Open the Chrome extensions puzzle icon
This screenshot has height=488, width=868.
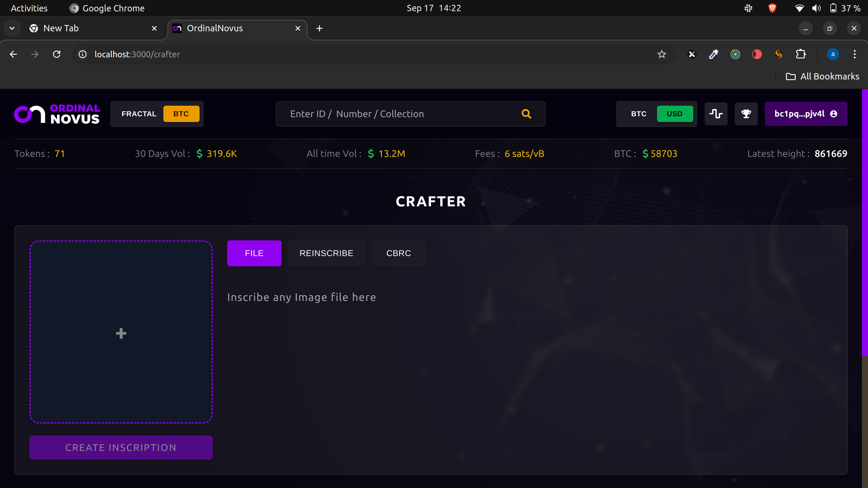(800, 54)
